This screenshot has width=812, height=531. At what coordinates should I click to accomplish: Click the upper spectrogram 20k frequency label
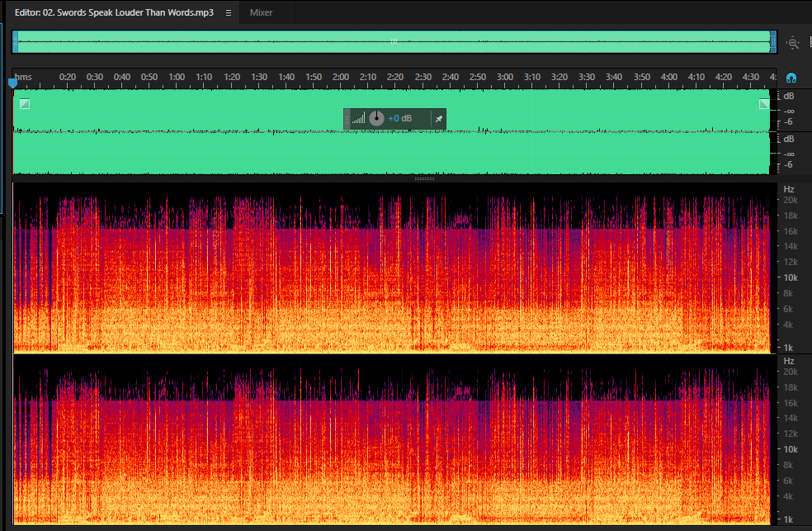coord(791,200)
